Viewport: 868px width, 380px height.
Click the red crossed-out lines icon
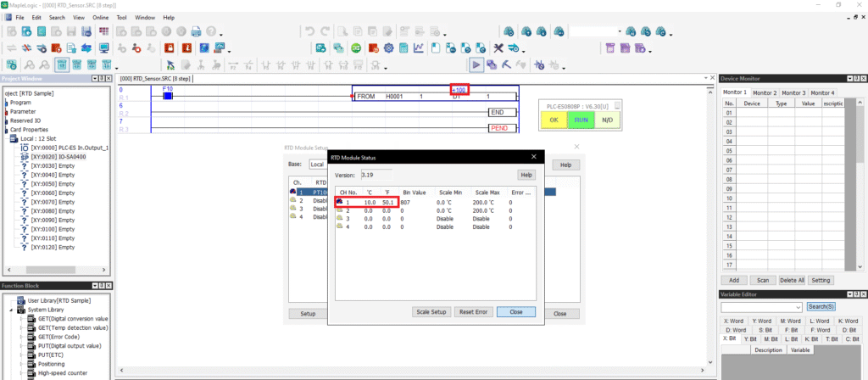(x=26, y=47)
